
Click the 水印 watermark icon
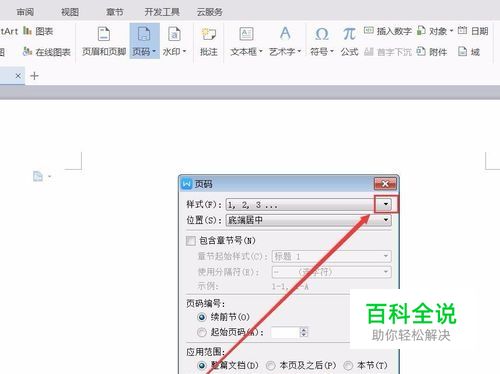174,34
